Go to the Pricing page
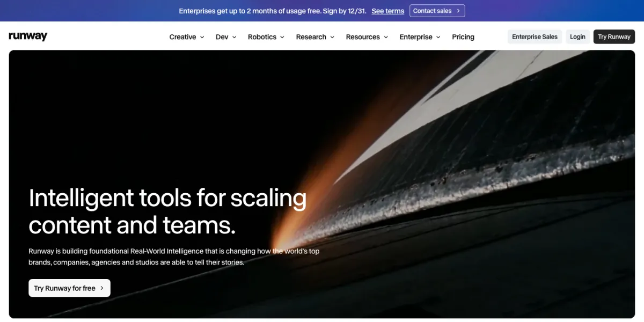The height and width of the screenshot is (322, 644). click(x=463, y=37)
